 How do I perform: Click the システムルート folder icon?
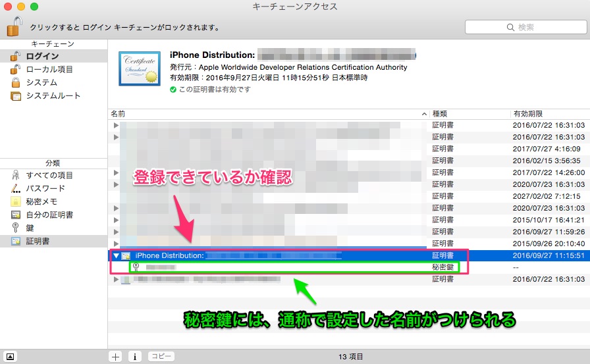click(x=15, y=96)
